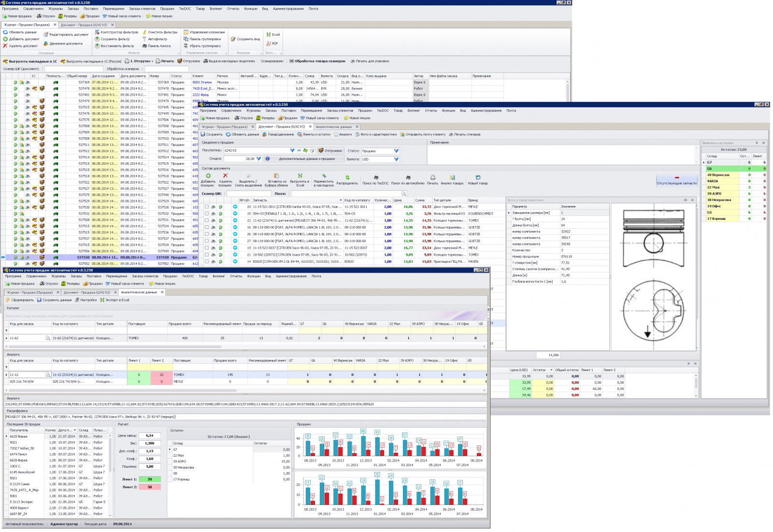Screen dimensions: 773x532
Task: Expand analog row 11-12 in analytics
Action: (6, 374)
